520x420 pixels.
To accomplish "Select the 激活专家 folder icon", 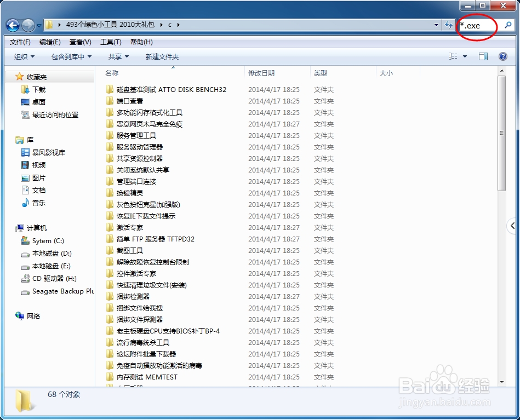I will [110, 227].
